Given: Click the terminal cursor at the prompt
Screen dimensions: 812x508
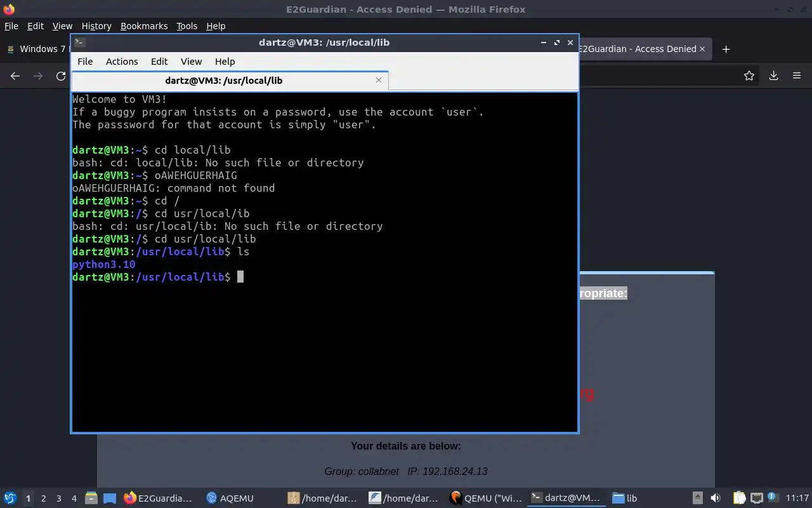Looking at the screenshot, I should (x=240, y=277).
